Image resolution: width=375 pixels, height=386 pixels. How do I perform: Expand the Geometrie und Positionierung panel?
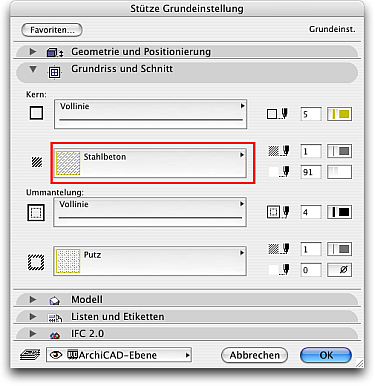pyautogui.click(x=33, y=52)
